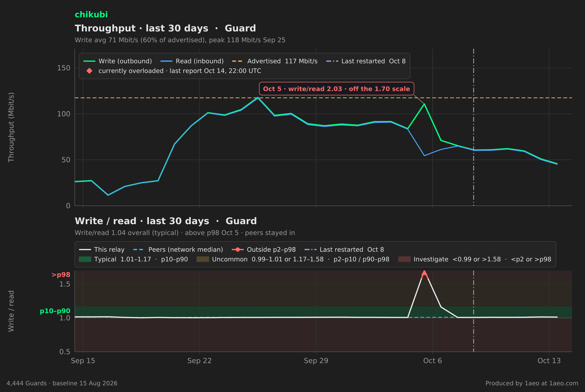Click the red diamond overloaded legend marker
The width and height of the screenshot is (585, 392).
point(89,71)
